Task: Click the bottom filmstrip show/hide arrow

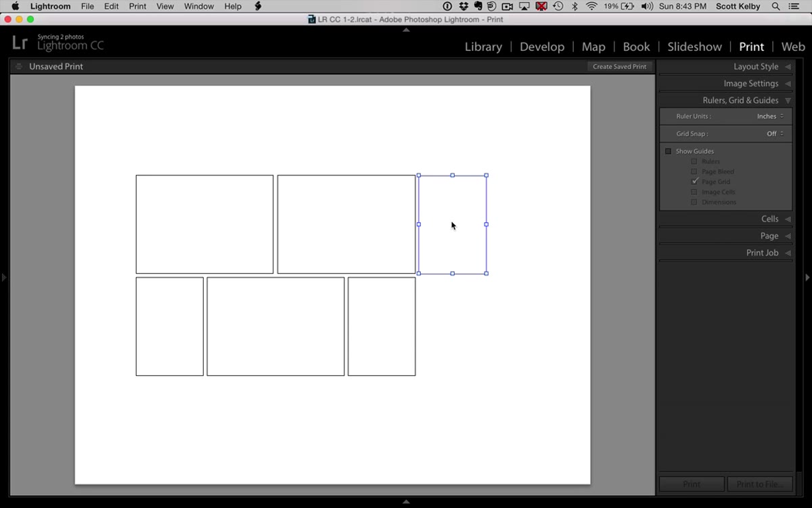Action: point(406,502)
